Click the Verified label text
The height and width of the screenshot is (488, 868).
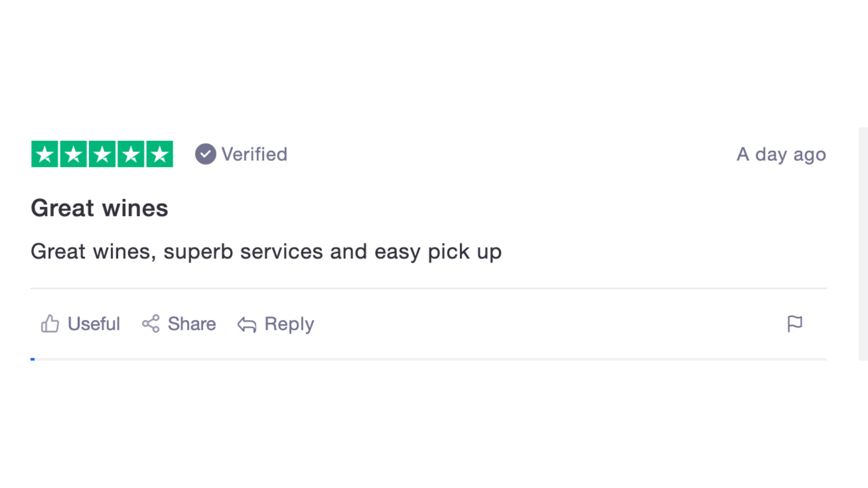click(254, 154)
